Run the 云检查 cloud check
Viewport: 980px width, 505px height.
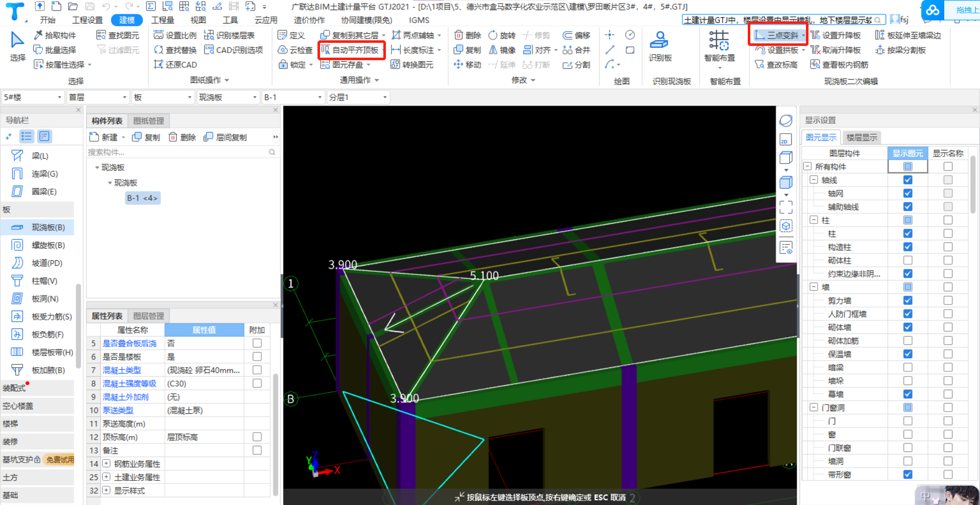point(295,50)
